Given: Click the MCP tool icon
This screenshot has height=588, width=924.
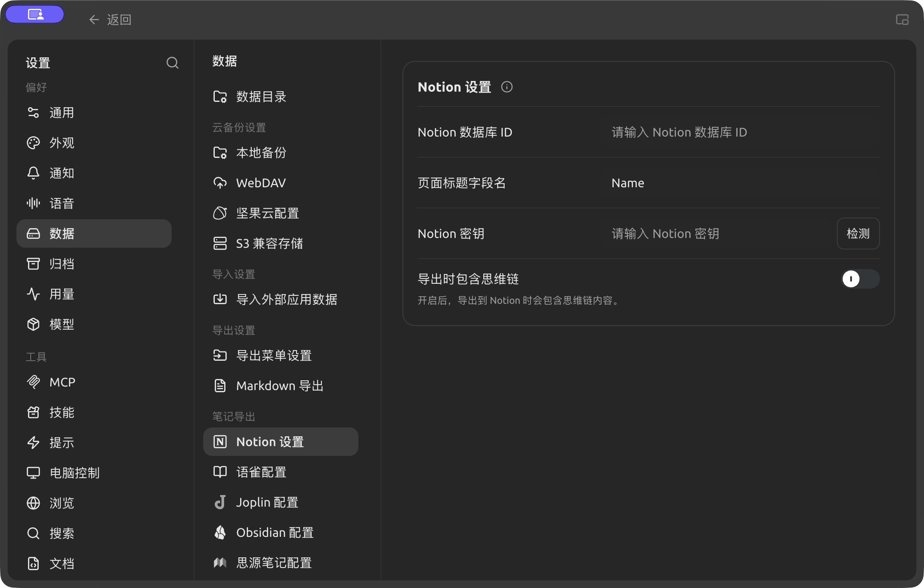Looking at the screenshot, I should (x=33, y=382).
